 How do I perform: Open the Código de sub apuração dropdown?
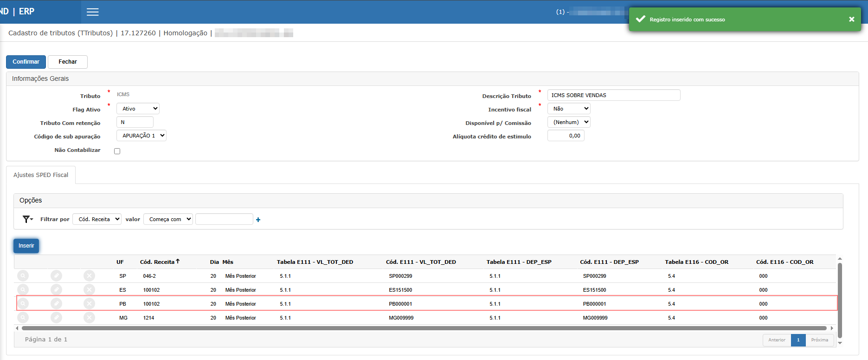pyautogui.click(x=141, y=136)
